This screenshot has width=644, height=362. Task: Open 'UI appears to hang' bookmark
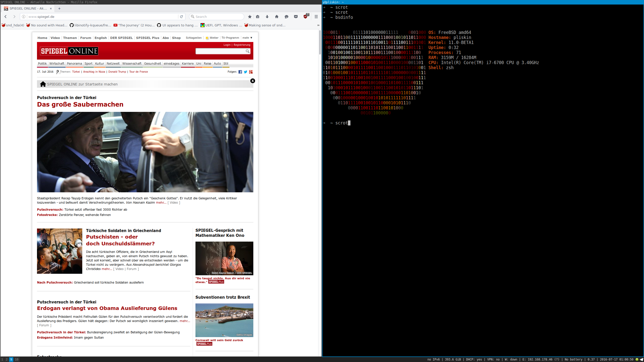click(178, 25)
